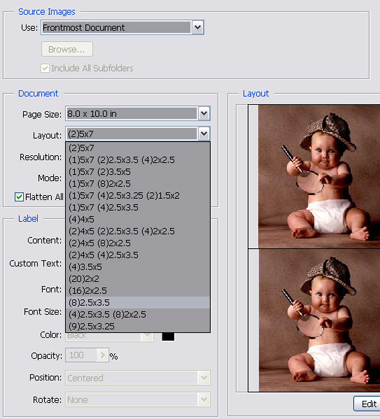This screenshot has width=380, height=419.
Task: Open the Position Centered dropdown
Action: click(x=138, y=378)
